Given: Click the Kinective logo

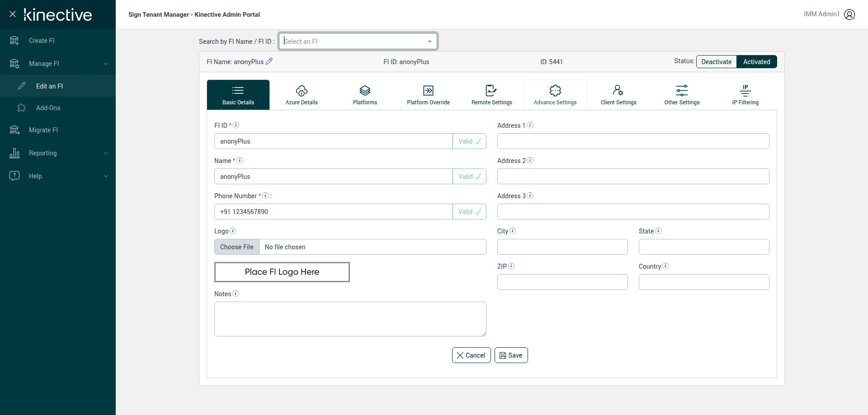Looking at the screenshot, I should pos(58,14).
